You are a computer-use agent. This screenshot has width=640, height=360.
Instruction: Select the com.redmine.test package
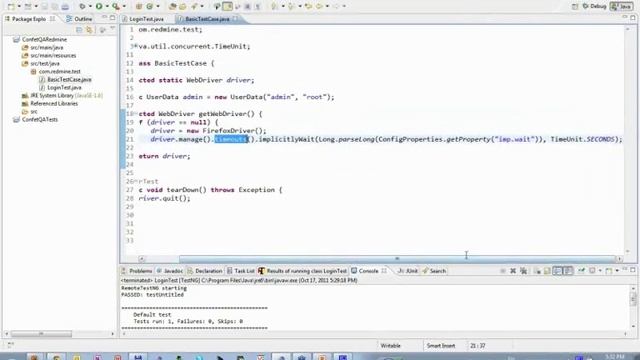click(60, 71)
